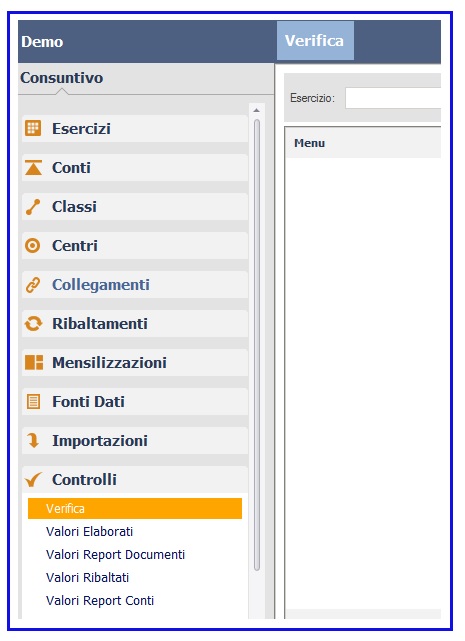
Task: Click the sidebar scroll up arrow
Action: 256,110
